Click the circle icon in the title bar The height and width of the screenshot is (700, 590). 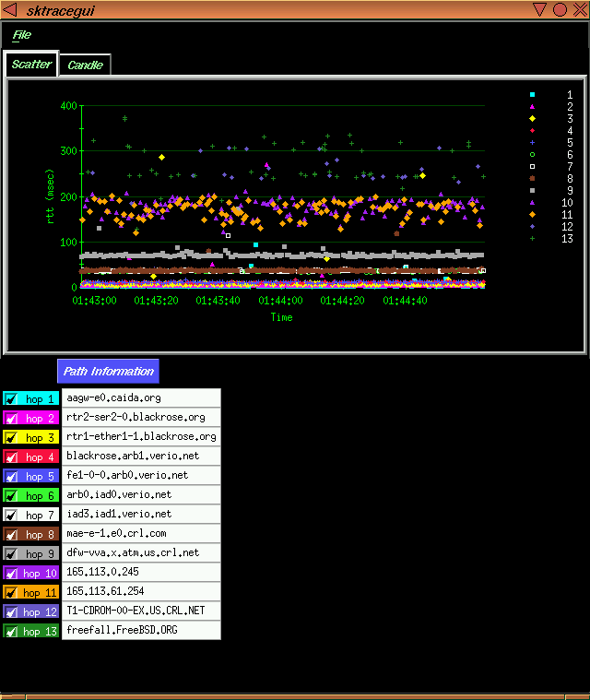pyautogui.click(x=560, y=10)
